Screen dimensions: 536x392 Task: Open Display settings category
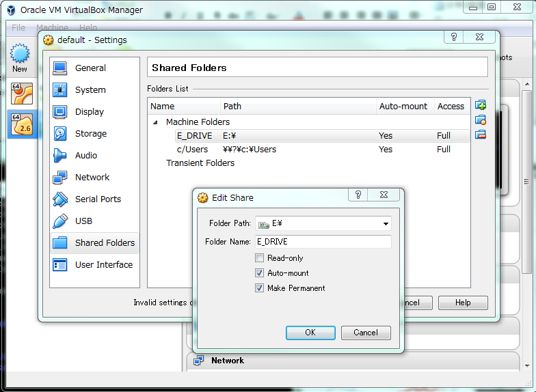click(94, 112)
